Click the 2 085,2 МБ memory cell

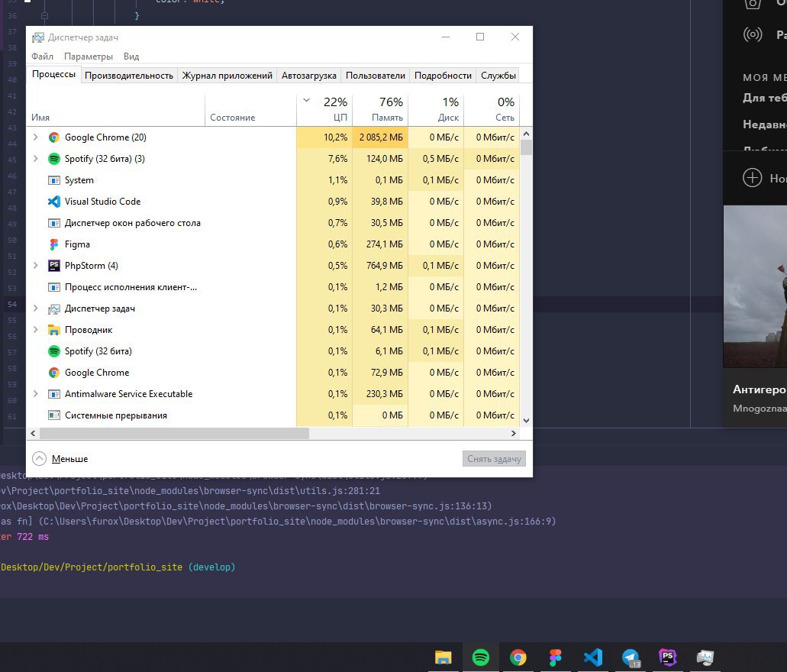click(381, 137)
